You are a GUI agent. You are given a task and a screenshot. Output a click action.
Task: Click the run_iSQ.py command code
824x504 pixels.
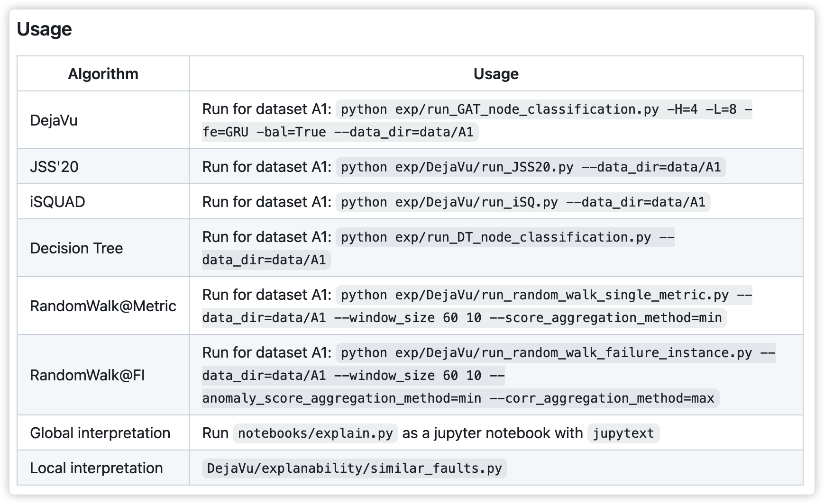523,202
